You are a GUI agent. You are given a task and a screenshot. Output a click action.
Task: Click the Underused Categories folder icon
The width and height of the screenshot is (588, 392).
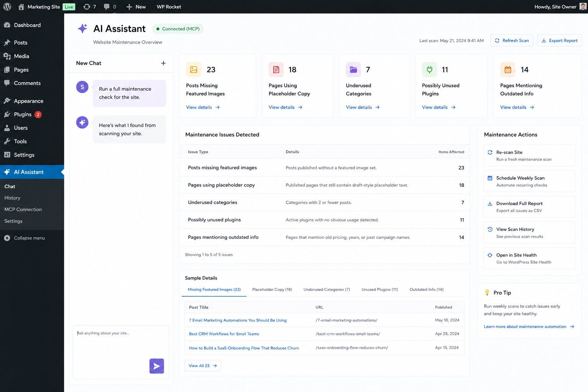[x=353, y=70]
